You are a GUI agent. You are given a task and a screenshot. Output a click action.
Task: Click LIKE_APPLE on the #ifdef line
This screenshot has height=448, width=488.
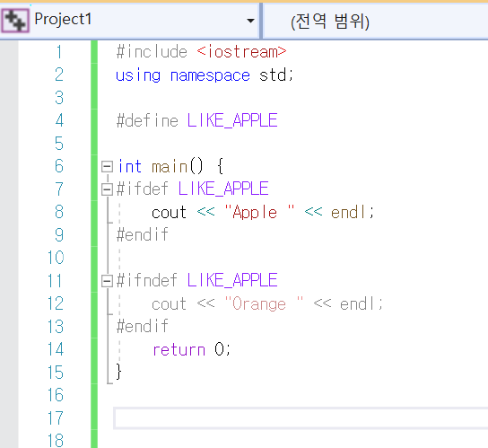click(223, 189)
